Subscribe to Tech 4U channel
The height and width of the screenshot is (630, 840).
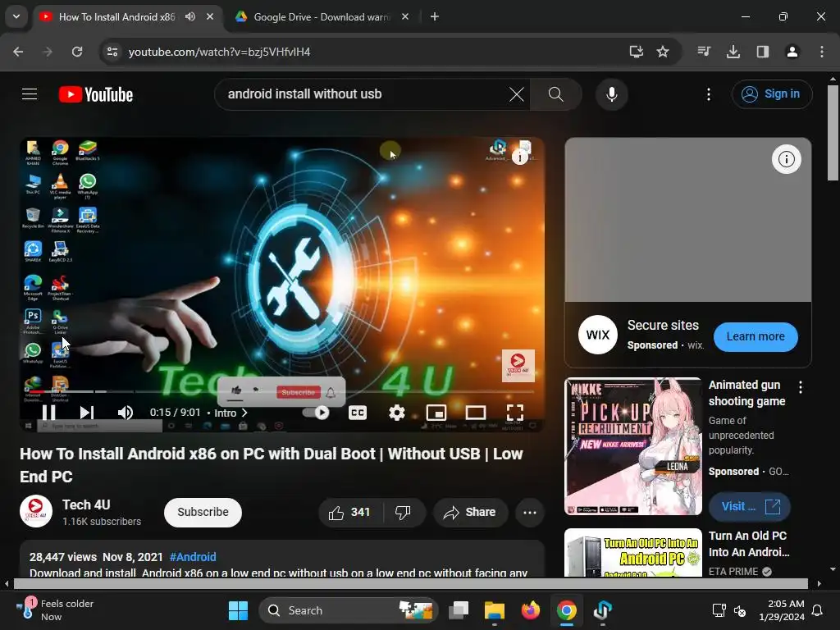pos(203,513)
